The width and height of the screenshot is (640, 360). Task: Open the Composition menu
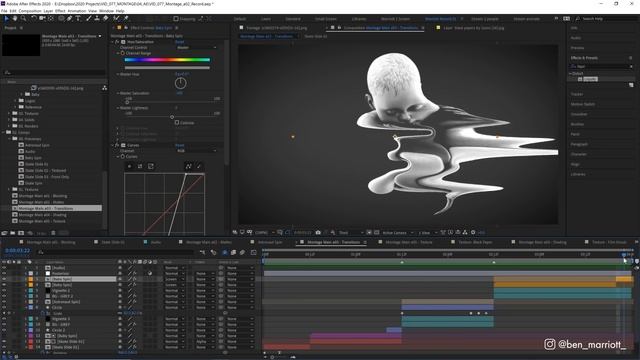click(30, 11)
